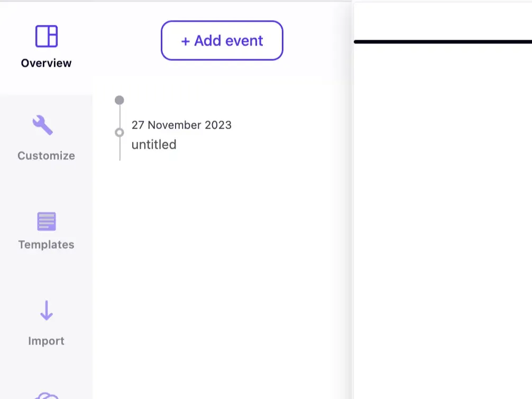Open the event titled untitled
The height and width of the screenshot is (399, 532).
154,144
